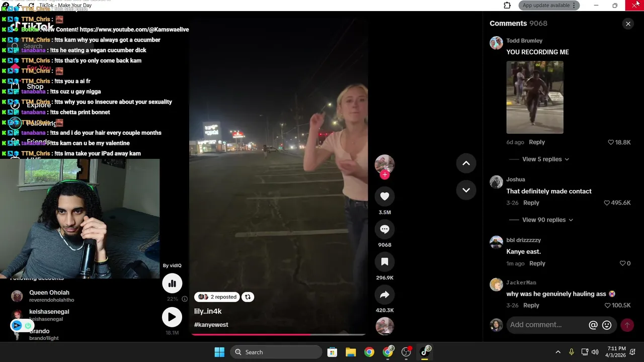
Task: Open the #kanyewest hashtag link
Action: point(211,325)
